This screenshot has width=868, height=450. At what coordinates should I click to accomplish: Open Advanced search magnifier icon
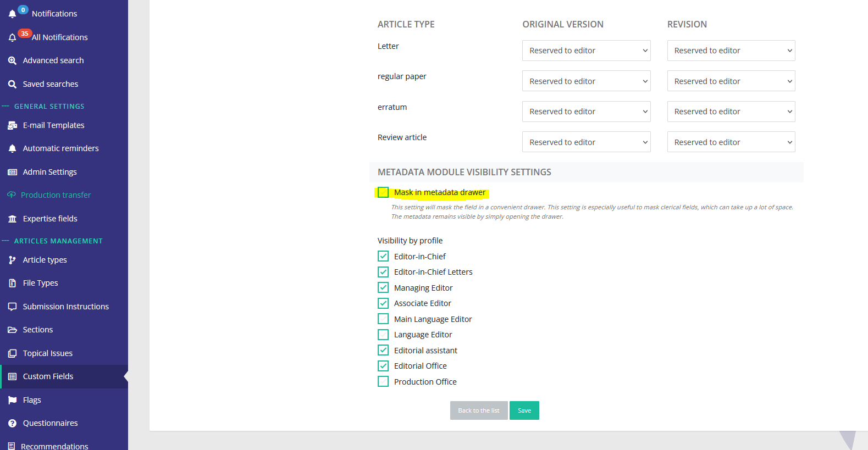coord(12,60)
